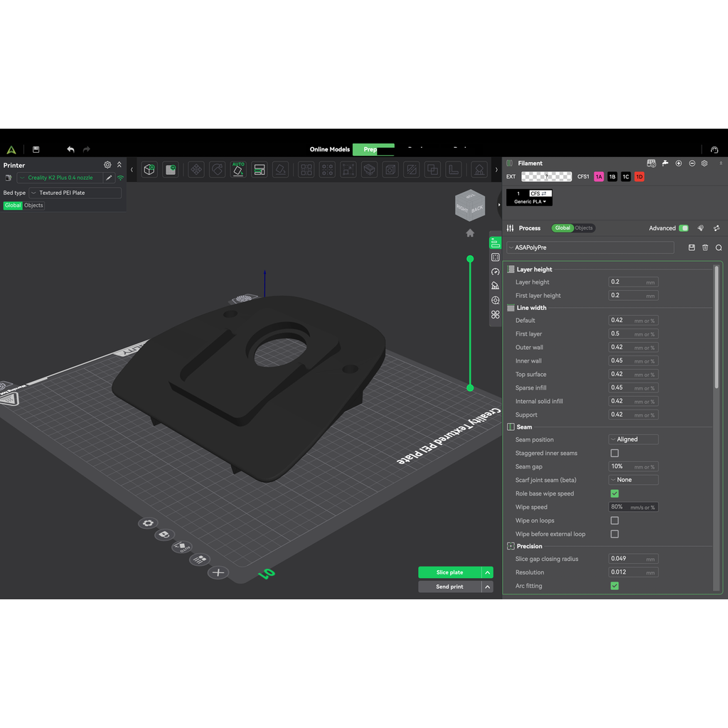Open the strength settings side tab icon
Screen dimensions: 728x728
(x=496, y=257)
